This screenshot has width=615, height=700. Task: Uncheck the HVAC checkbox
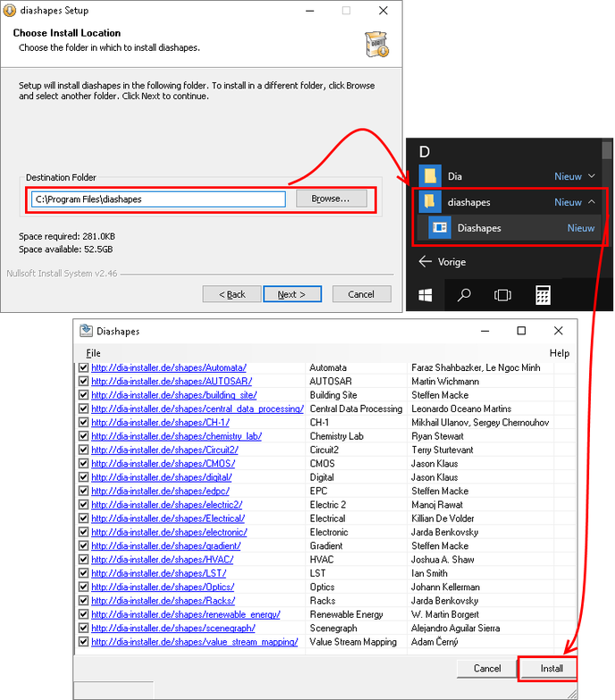83,560
